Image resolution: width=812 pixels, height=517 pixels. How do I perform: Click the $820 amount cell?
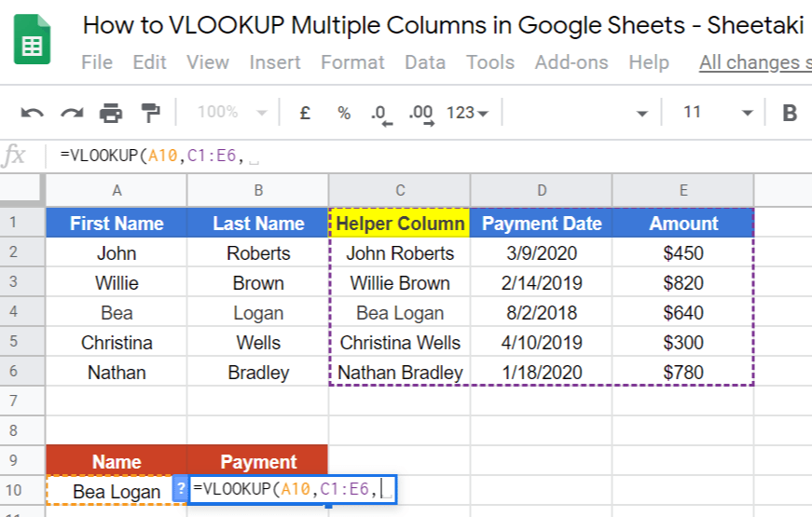click(x=683, y=283)
